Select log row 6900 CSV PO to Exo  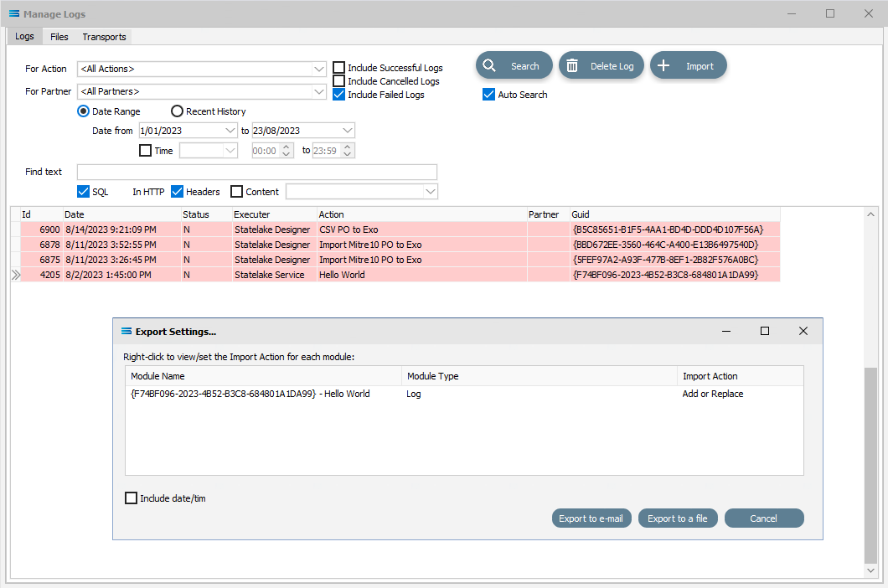click(x=400, y=230)
